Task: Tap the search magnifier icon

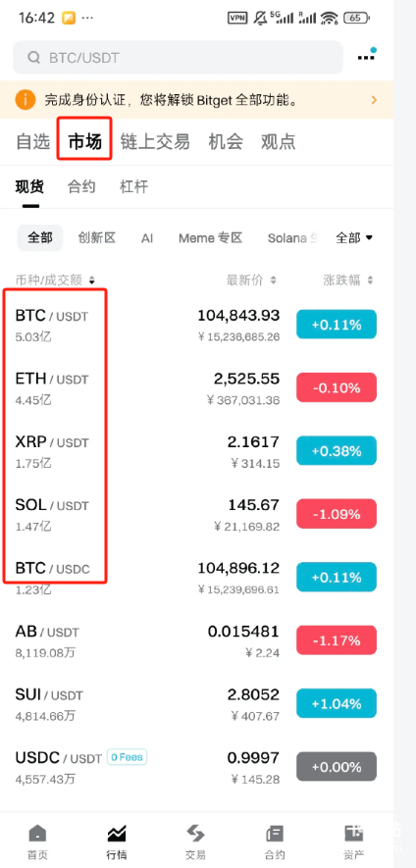Action: [x=33, y=58]
